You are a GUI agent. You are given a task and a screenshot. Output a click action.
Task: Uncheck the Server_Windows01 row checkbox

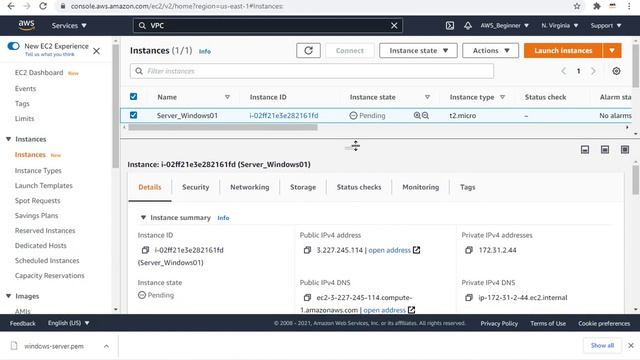click(x=133, y=115)
